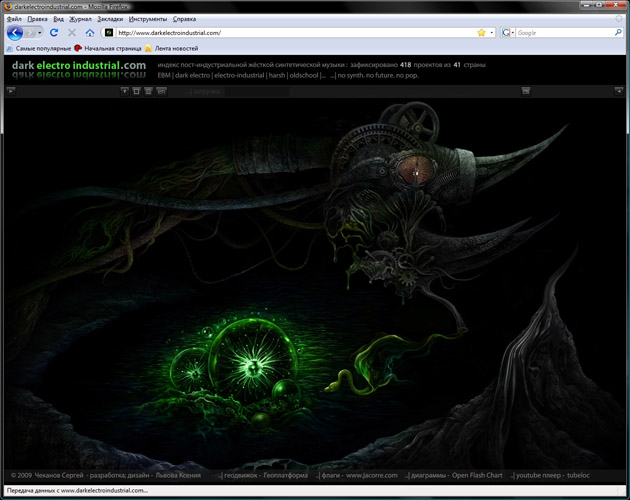Click the status bar 'Передача данных' text

click(77, 490)
